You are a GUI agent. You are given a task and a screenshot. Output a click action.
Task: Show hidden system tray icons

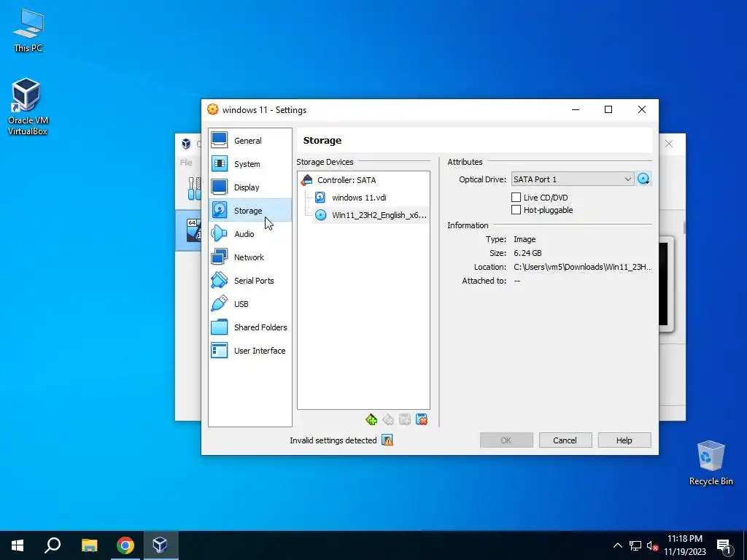tap(617, 545)
